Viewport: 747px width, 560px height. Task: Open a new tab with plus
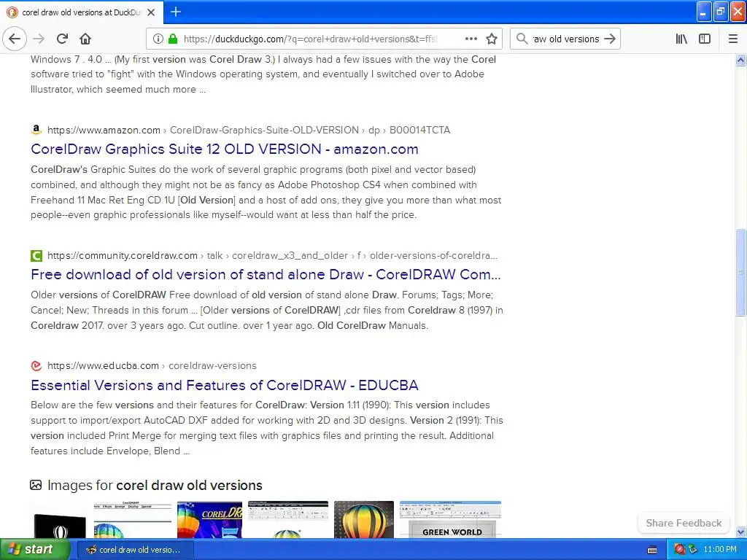[175, 12]
